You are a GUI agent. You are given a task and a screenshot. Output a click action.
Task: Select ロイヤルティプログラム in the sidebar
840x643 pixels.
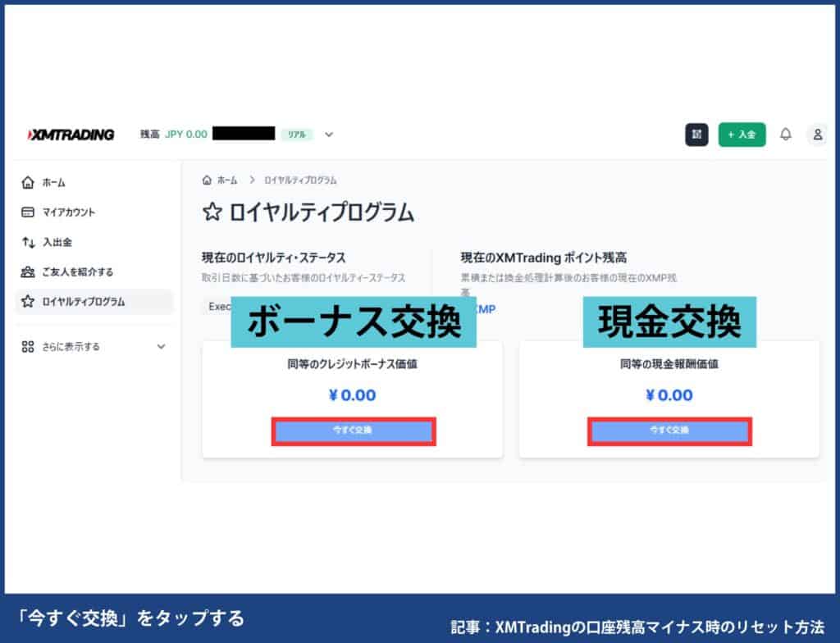[94, 302]
